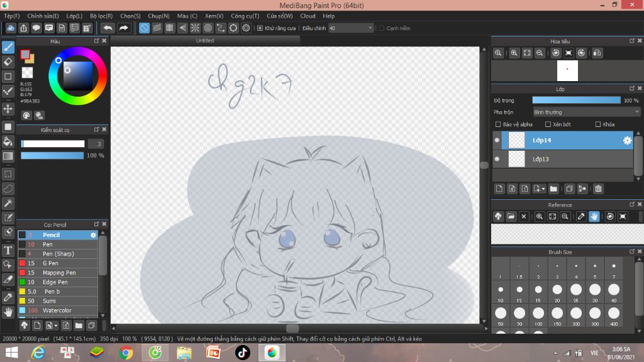The height and width of the screenshot is (362, 644).
Task: Adjust brush opacity 100% slider
Action: point(52,156)
